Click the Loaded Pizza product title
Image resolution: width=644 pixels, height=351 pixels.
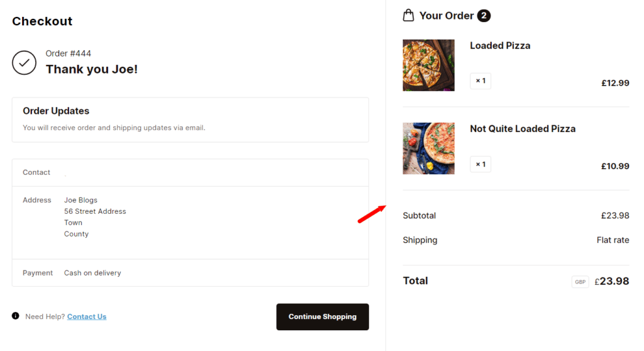pyautogui.click(x=500, y=45)
